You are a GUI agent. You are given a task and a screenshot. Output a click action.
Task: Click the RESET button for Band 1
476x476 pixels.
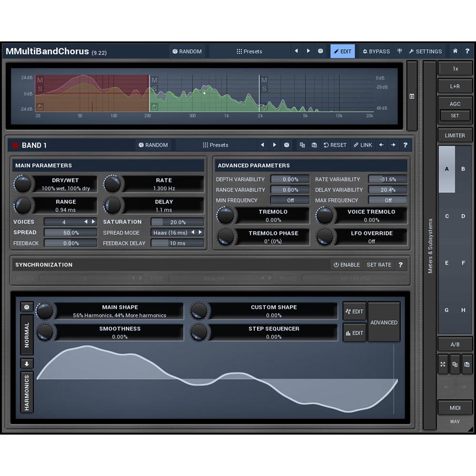tap(335, 145)
